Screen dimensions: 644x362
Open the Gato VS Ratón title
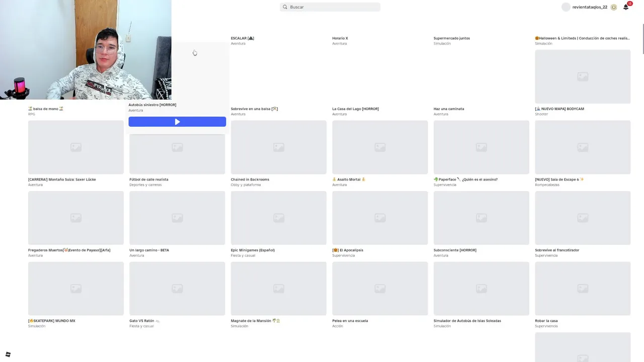144,321
